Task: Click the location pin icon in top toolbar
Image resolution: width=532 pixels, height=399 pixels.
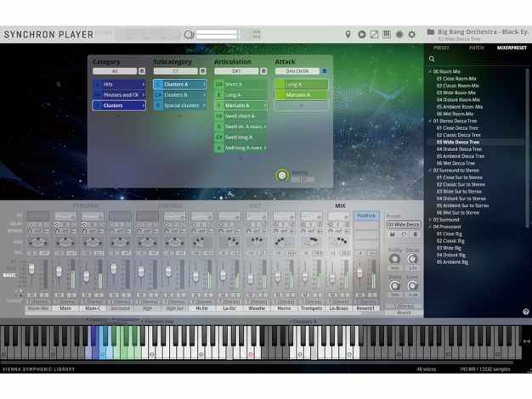Action: pos(348,34)
